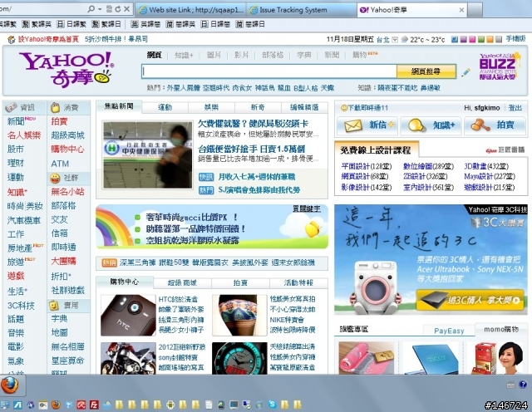Image resolution: width=532 pixels, height=412 pixels.
Task: Open the Yahoo Asia Buzz Awards banner
Action: click(x=499, y=66)
